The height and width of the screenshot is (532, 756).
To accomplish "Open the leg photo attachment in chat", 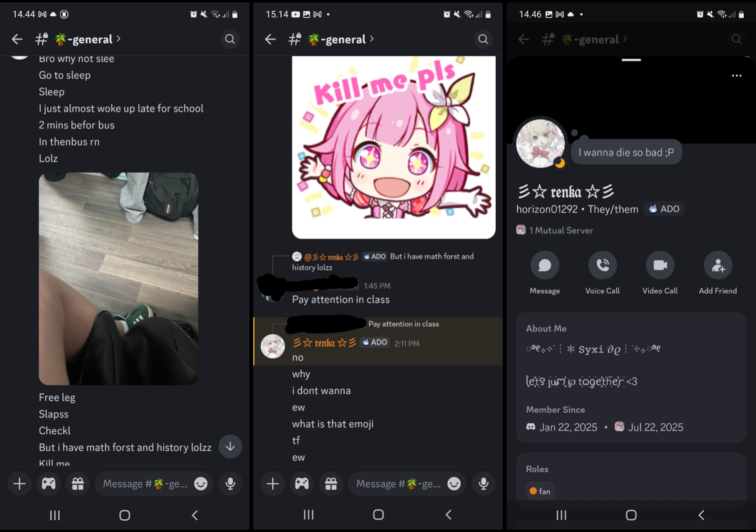I will point(119,278).
